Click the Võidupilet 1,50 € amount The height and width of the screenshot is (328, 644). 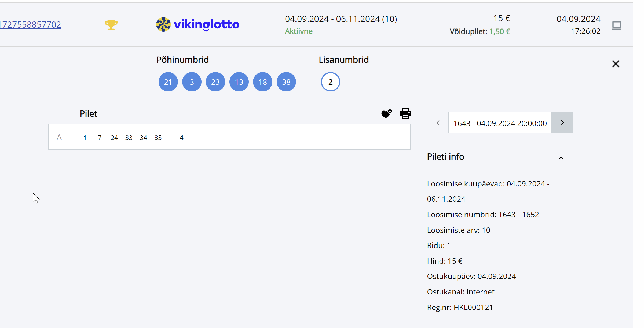pos(500,32)
